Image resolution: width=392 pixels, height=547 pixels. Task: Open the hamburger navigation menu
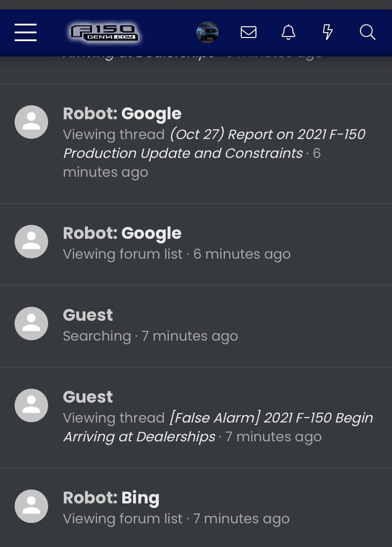25,32
